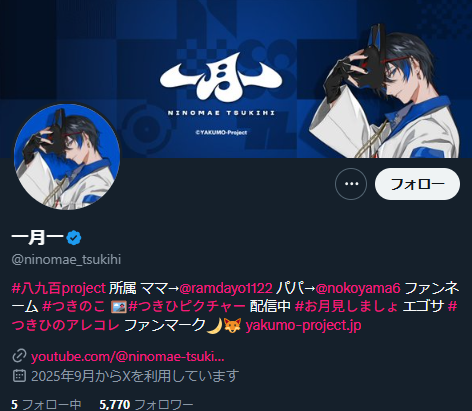Open the #つきひピクチャー hashtag
472x411 pixels.
coord(187,307)
